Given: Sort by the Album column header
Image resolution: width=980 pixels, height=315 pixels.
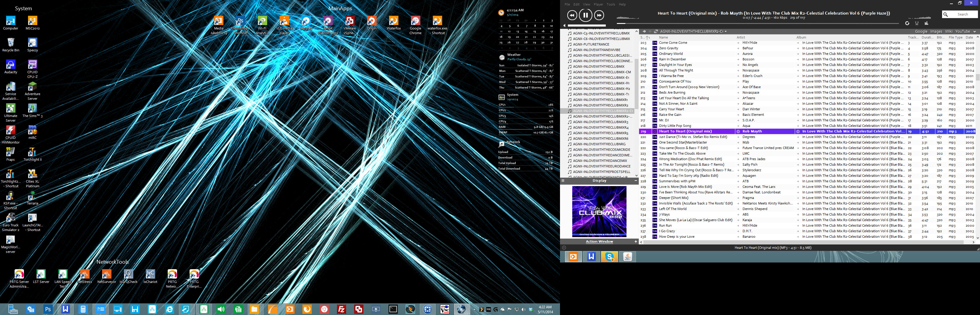Looking at the screenshot, I should pos(801,37).
